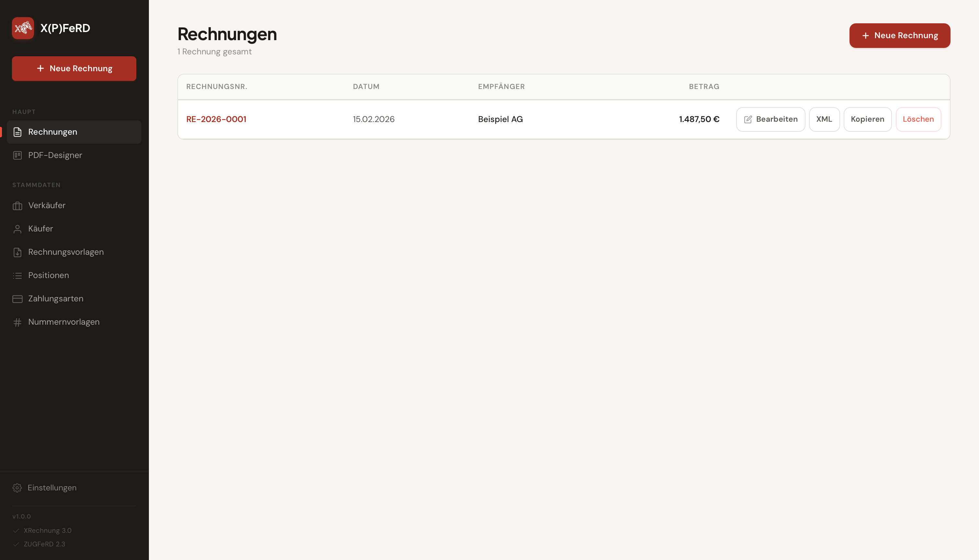The width and height of the screenshot is (979, 560).
Task: Click the XRechnung 3.0 label
Action: 47,531
